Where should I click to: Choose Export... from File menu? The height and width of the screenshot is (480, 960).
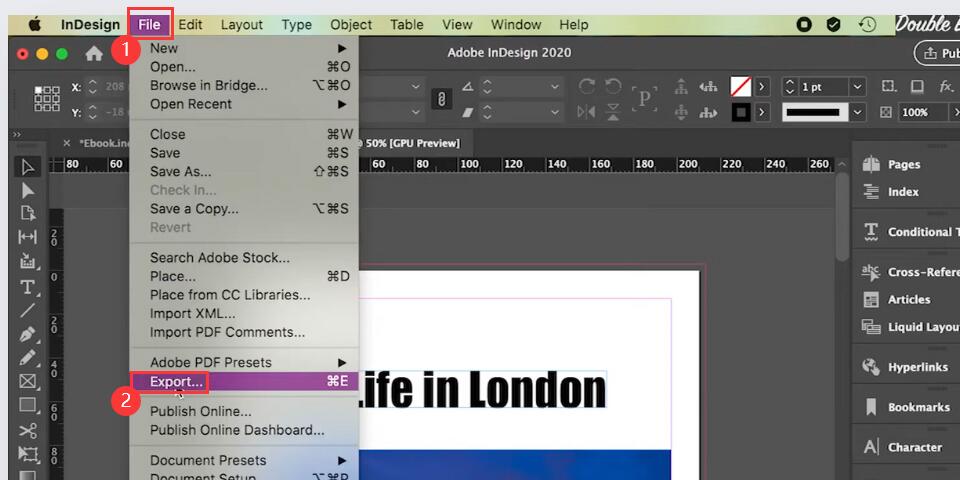[244, 381]
